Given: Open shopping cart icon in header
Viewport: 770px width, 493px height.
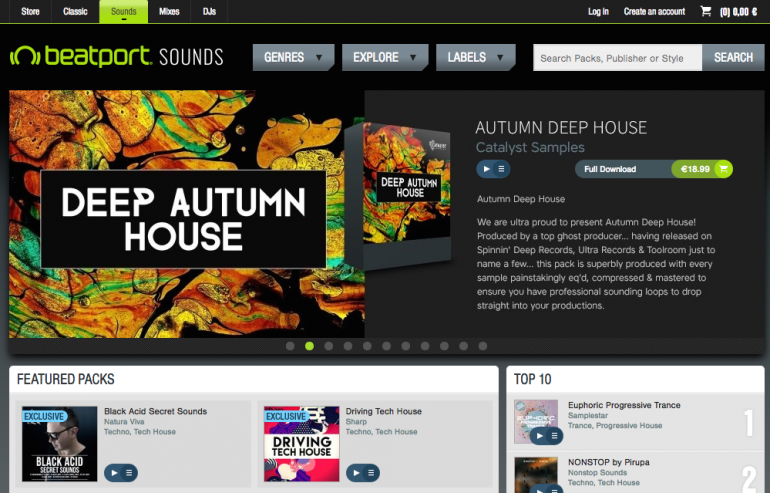Looking at the screenshot, I should coord(706,11).
